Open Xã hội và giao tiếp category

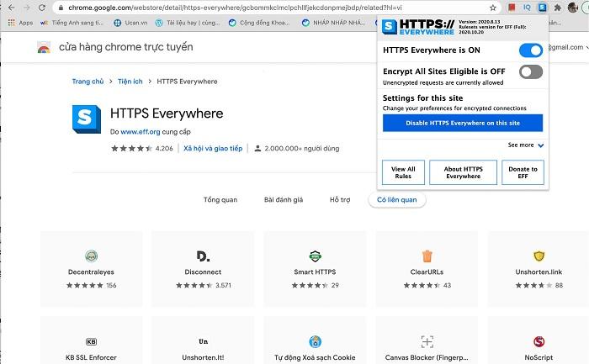pos(213,148)
